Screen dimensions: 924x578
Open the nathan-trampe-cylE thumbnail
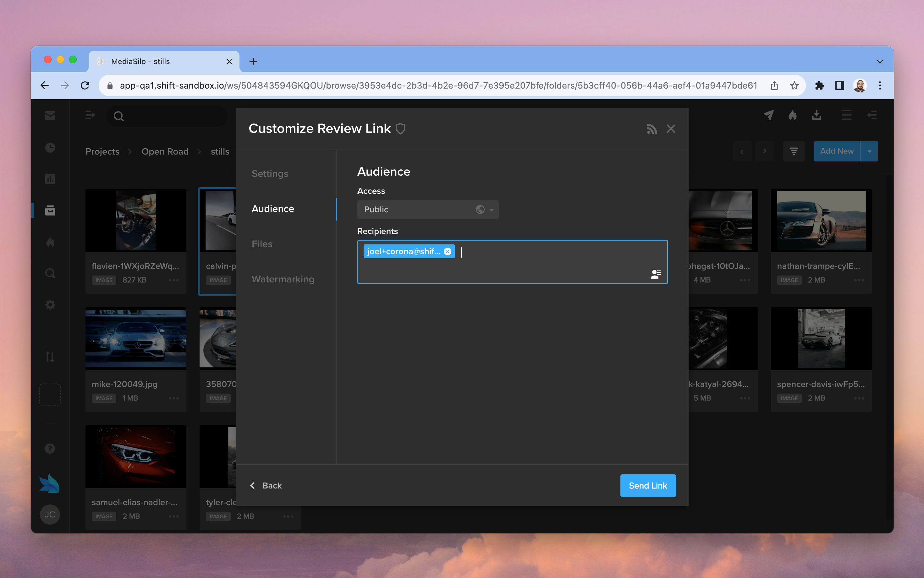[821, 221]
